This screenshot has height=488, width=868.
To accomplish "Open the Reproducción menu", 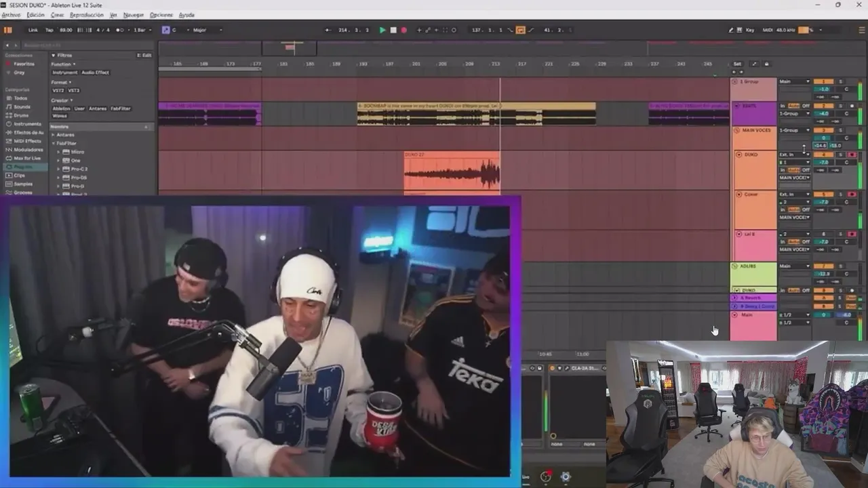I will 87,14.
